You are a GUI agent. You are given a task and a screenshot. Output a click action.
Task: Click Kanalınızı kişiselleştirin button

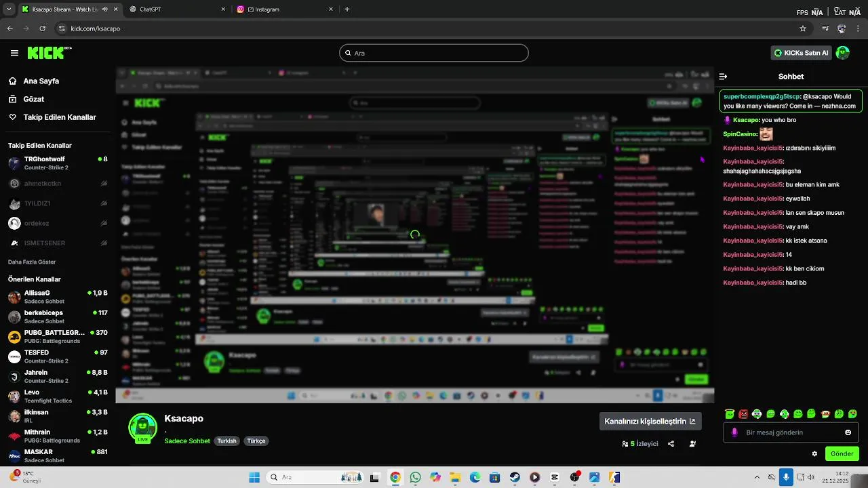(x=650, y=421)
